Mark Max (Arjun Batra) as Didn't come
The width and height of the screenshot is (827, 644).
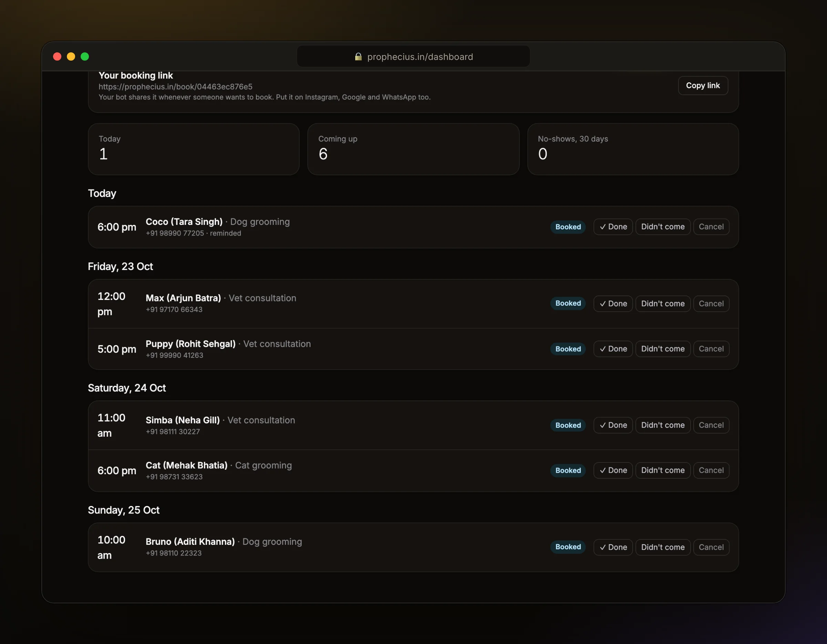pos(663,303)
